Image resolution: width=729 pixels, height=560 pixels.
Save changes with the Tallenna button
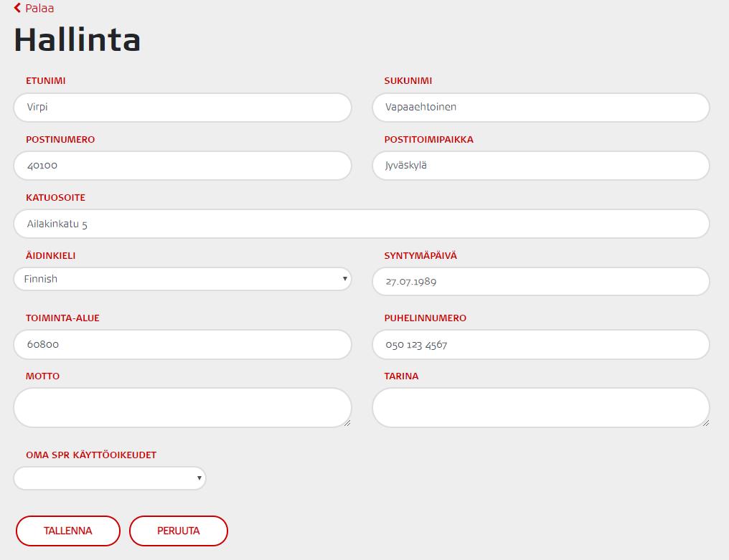point(68,531)
